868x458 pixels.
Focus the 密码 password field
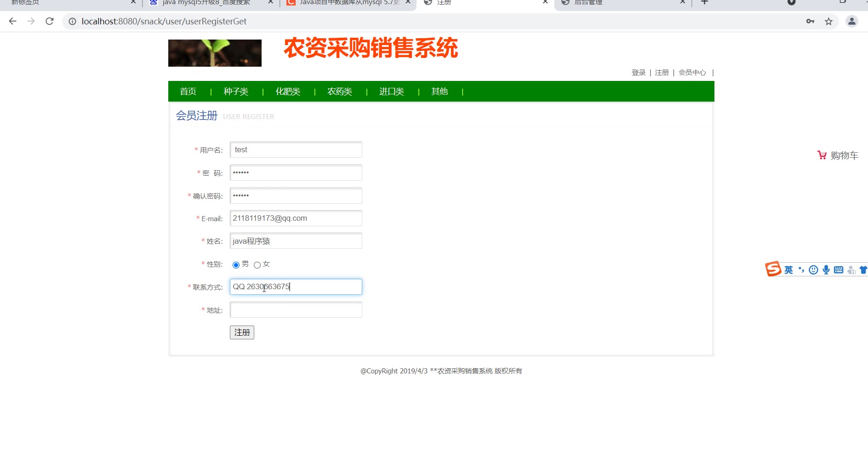point(296,173)
